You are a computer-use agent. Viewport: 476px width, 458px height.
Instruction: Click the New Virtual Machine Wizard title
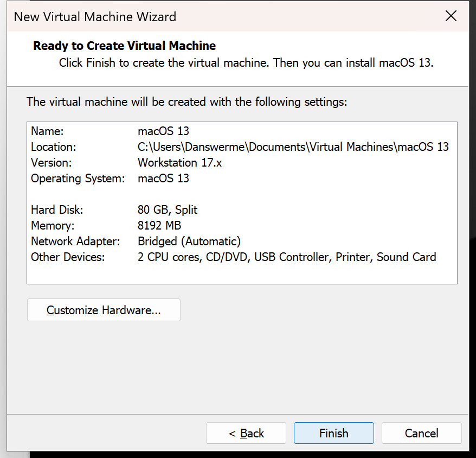tap(95, 17)
